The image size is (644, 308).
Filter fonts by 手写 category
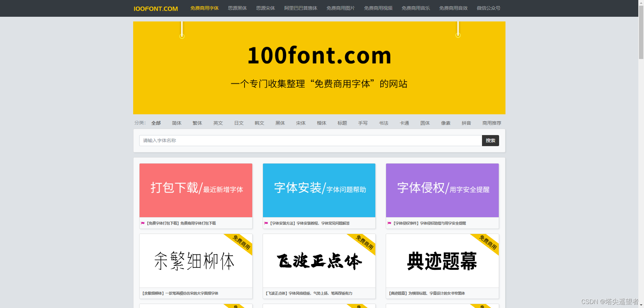(x=363, y=123)
